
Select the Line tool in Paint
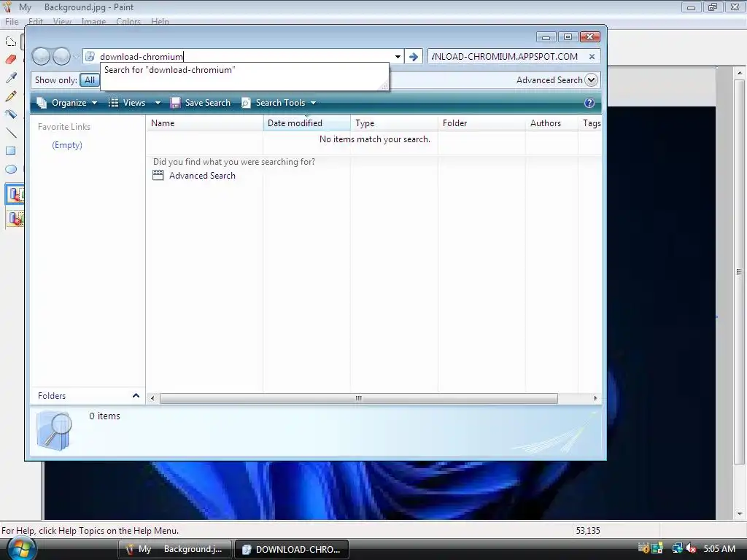click(10, 133)
